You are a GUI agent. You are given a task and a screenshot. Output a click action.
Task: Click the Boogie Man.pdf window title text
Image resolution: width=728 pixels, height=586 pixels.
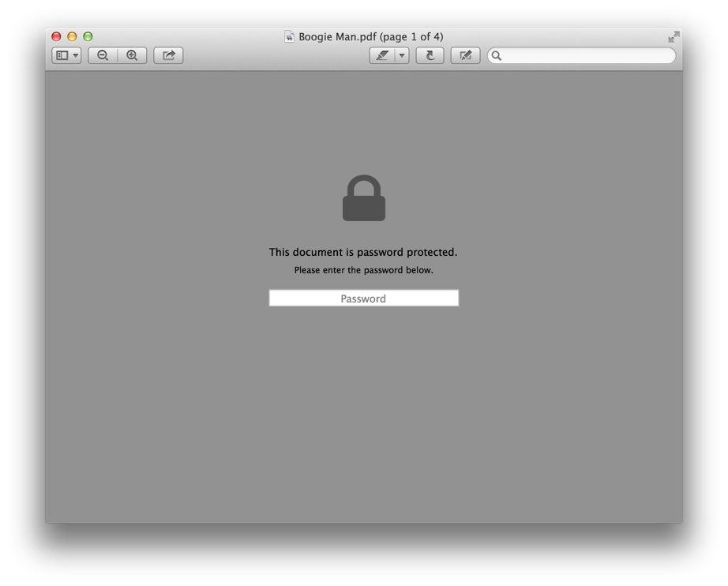371,36
